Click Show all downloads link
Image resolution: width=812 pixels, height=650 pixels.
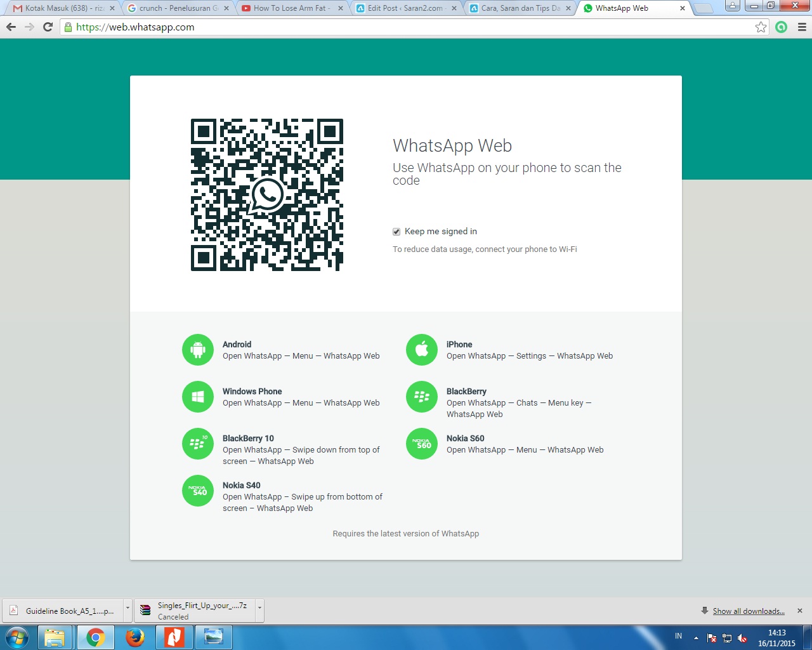point(749,611)
